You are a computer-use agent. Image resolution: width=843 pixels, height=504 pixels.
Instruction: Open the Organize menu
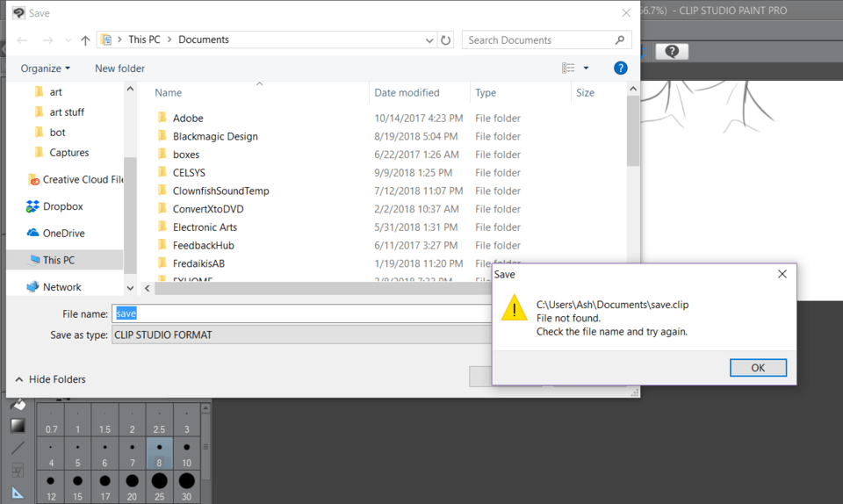coord(45,68)
